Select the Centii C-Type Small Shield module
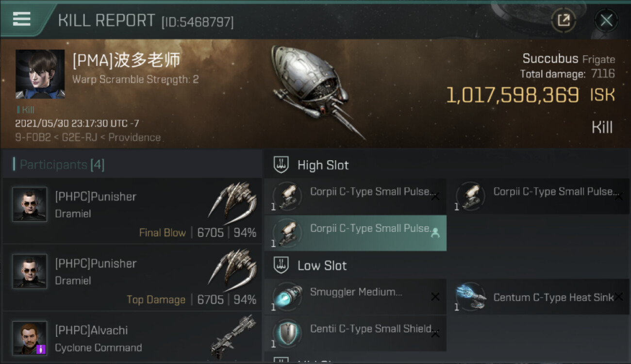The width and height of the screenshot is (631, 364). tap(355, 333)
